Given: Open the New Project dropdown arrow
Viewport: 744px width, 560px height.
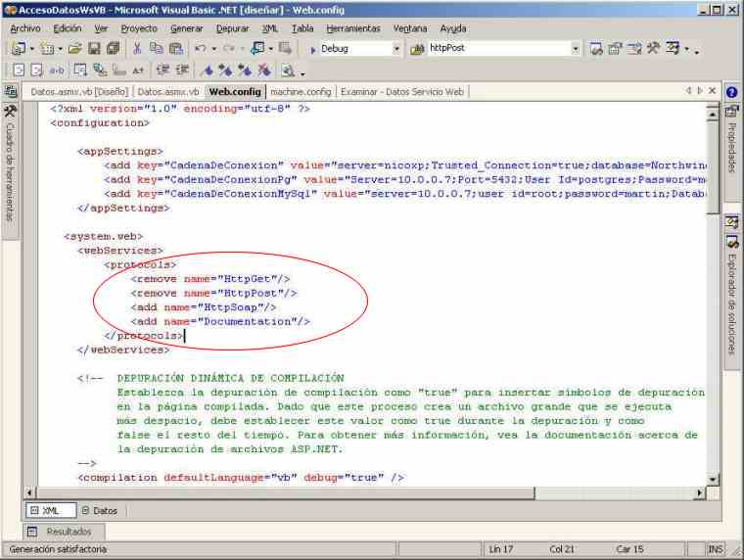Looking at the screenshot, I should (x=31, y=49).
